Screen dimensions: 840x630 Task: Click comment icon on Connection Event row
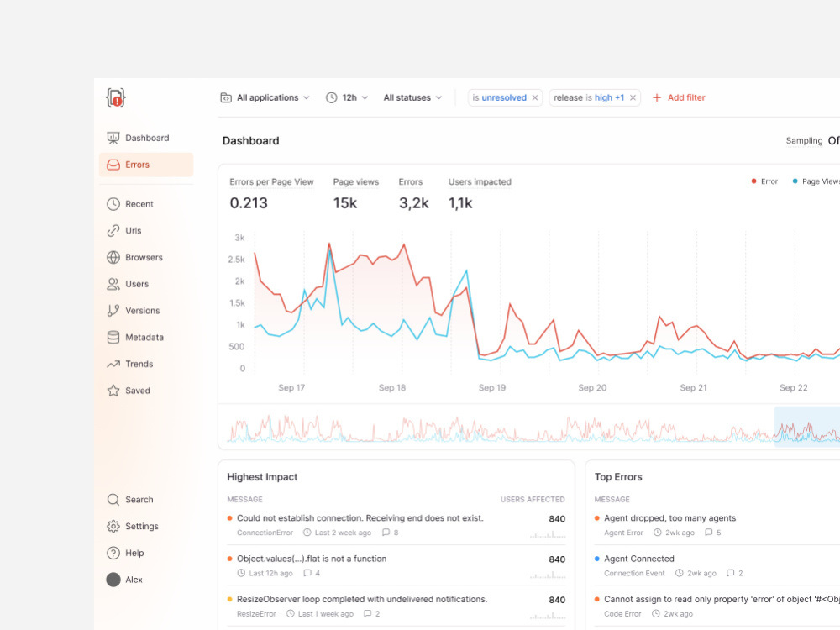730,573
